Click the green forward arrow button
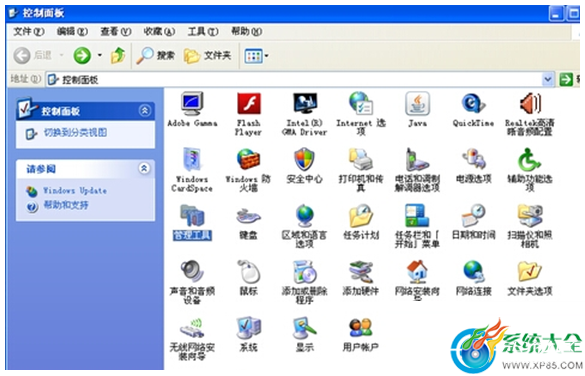Image resolution: width=585 pixels, height=376 pixels. 82,56
